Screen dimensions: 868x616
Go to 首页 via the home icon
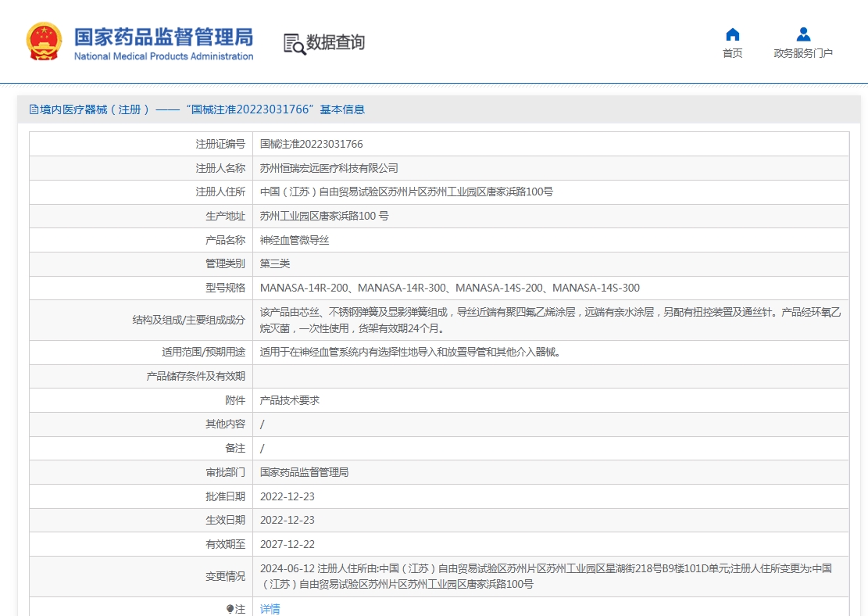coord(732,34)
